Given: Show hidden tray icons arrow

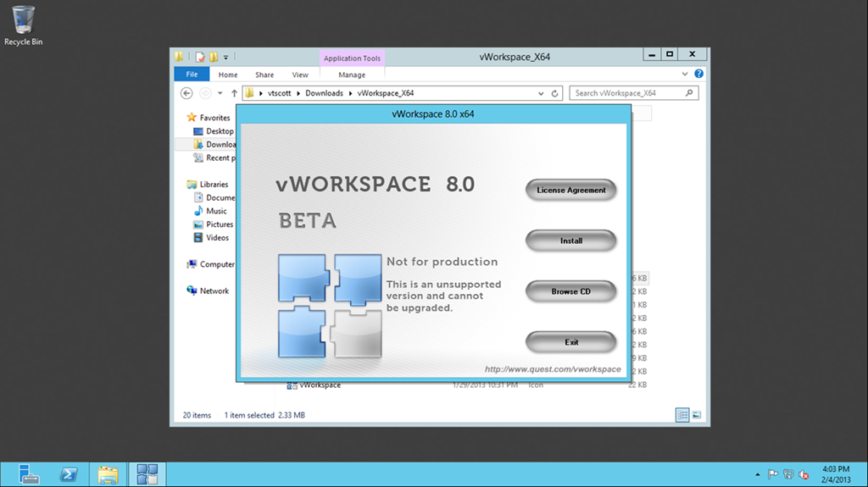Looking at the screenshot, I should click(x=757, y=475).
